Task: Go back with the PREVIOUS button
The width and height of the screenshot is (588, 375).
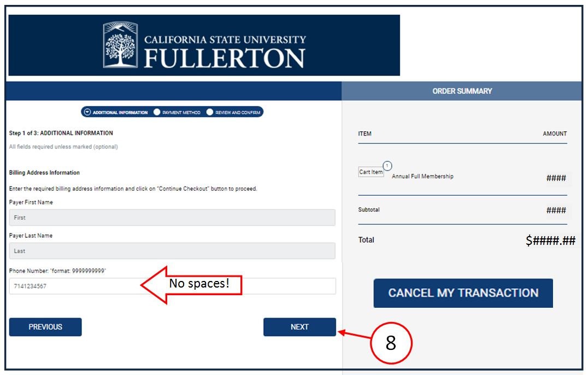Action: 45,327
